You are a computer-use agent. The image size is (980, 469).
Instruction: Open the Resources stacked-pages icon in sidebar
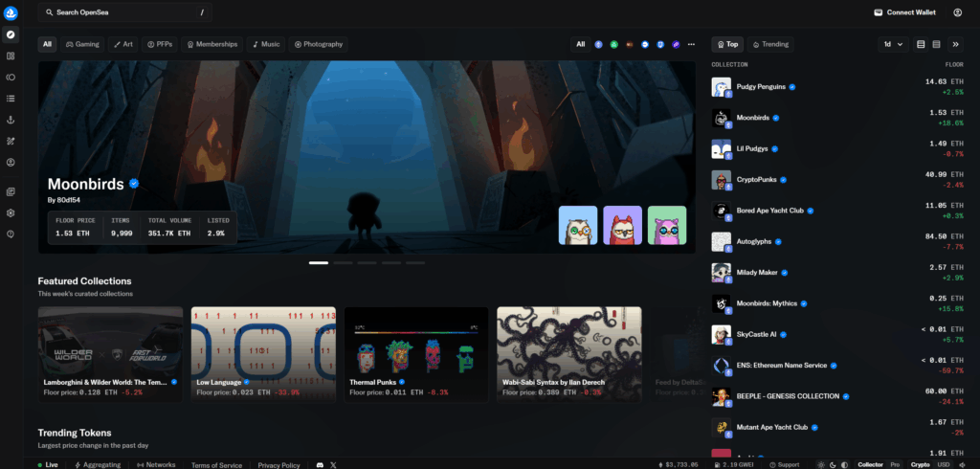click(x=11, y=191)
